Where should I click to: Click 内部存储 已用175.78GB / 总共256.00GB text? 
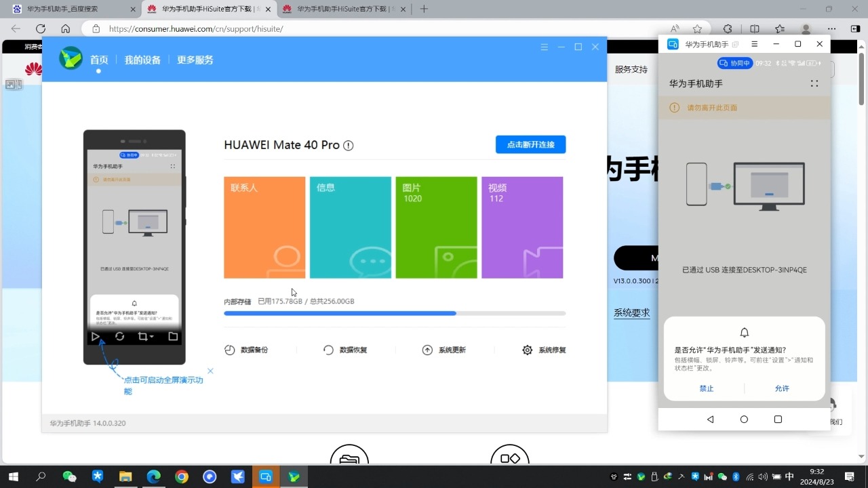[x=289, y=301]
